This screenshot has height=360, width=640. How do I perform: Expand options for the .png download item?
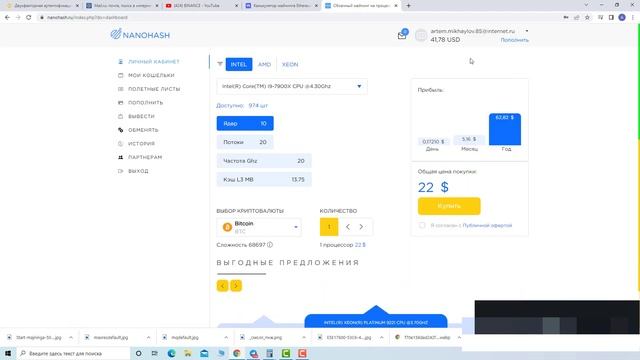(304, 338)
